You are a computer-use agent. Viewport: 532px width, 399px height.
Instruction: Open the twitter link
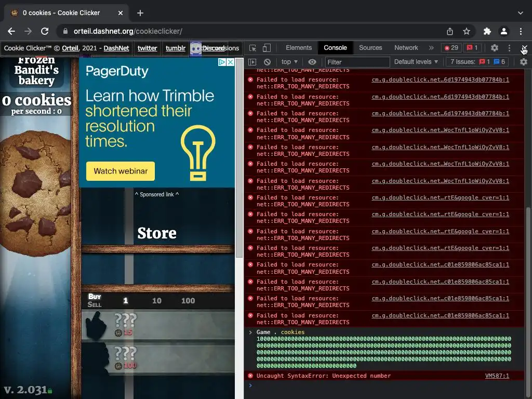tap(147, 48)
